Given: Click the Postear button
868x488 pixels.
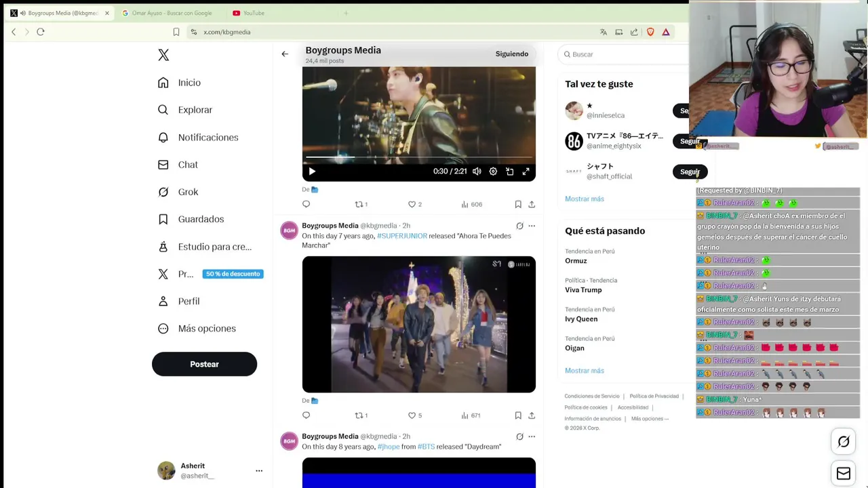Looking at the screenshot, I should coord(204,364).
